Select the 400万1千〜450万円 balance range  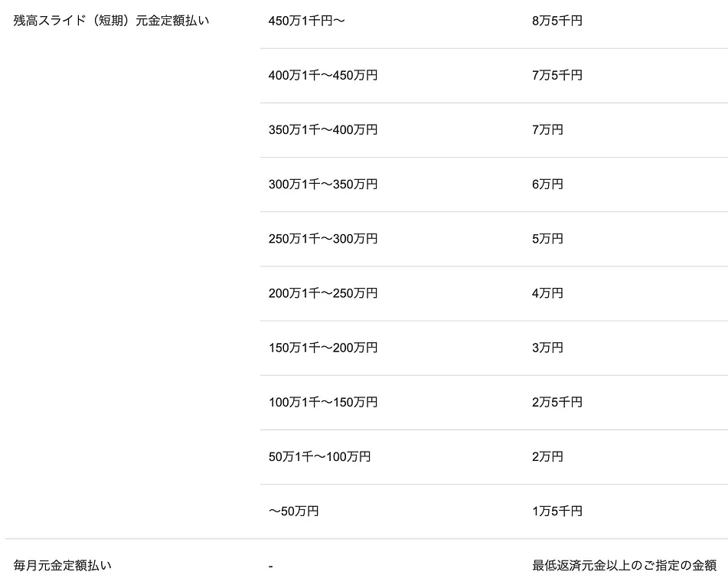(x=323, y=75)
